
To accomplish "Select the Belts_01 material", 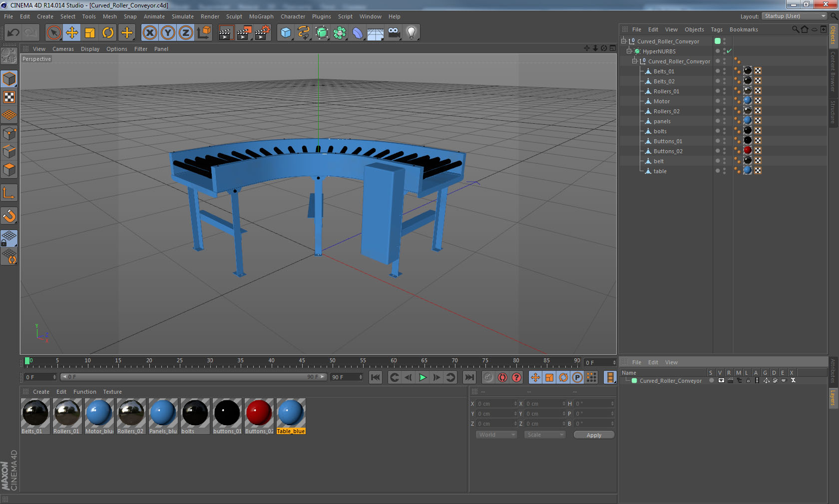I will tap(35, 416).
